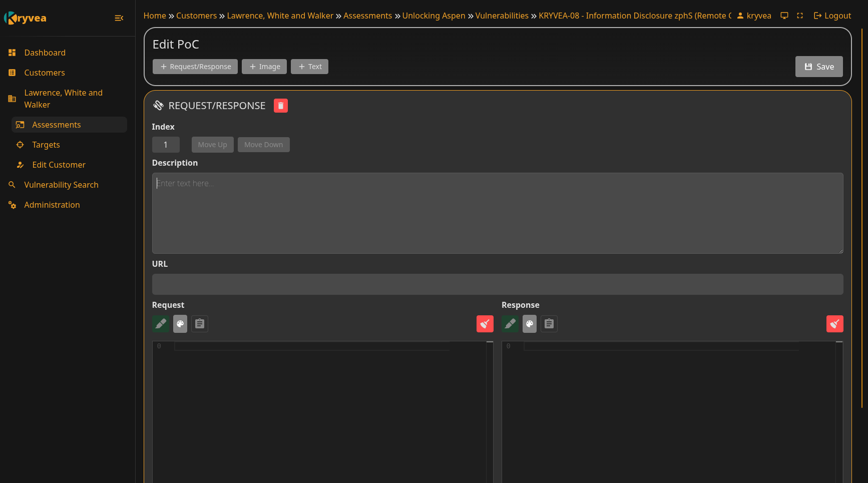
Task: Delete the Request/Response block via trash icon
Action: (280, 106)
